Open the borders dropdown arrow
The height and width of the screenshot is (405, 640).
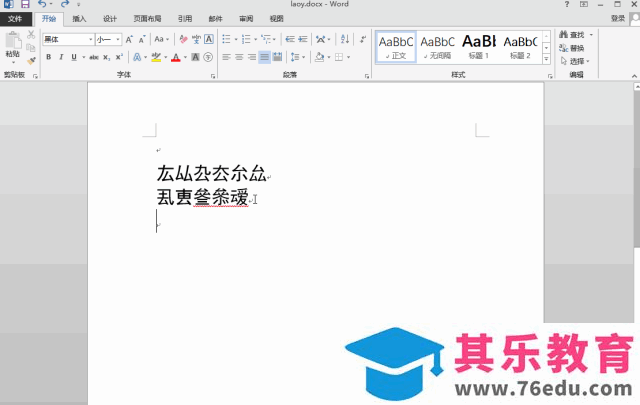[349, 57]
